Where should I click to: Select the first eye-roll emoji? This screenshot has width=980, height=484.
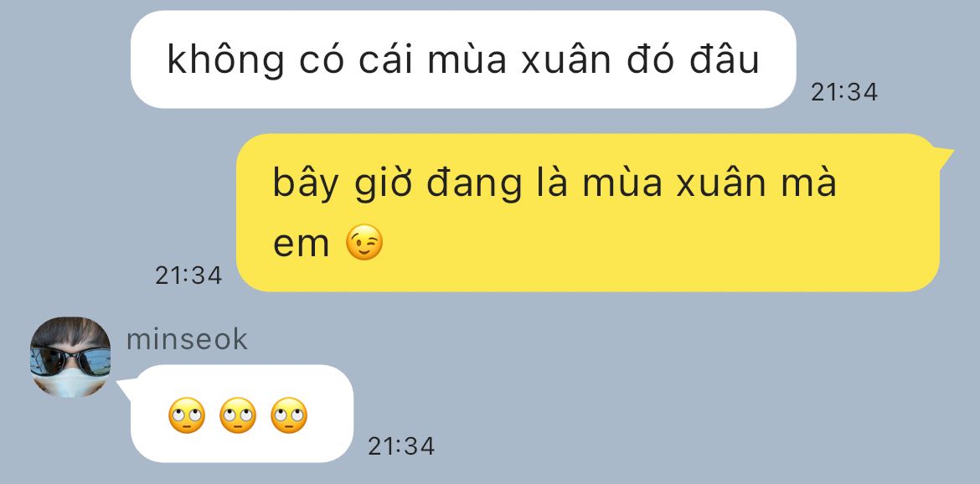pyautogui.click(x=187, y=415)
